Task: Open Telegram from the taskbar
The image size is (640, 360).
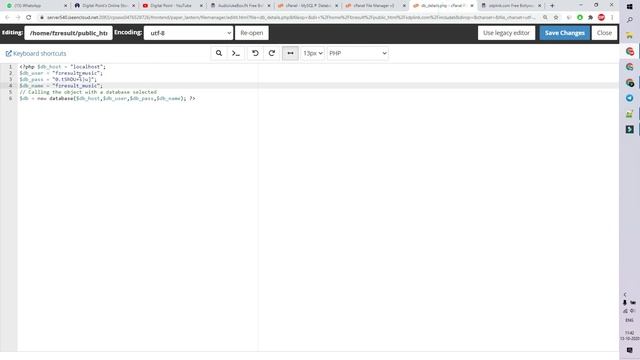Action: [x=629, y=98]
